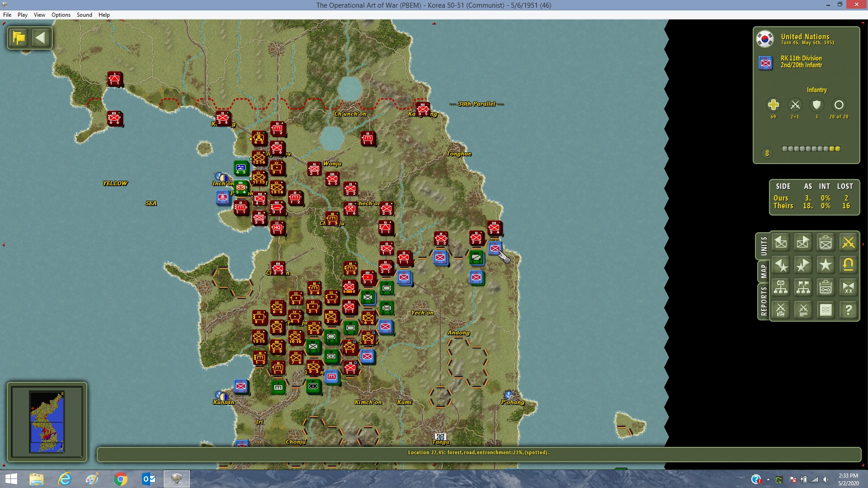868x488 pixels.
Task: Click the yellow undo arrow button
Action: click(848, 265)
